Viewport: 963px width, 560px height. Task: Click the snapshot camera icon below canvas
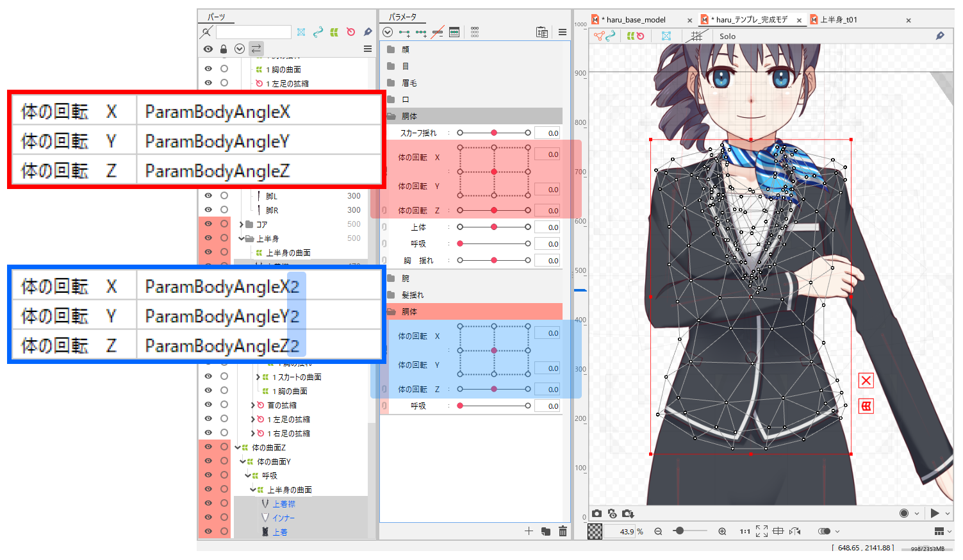(597, 513)
